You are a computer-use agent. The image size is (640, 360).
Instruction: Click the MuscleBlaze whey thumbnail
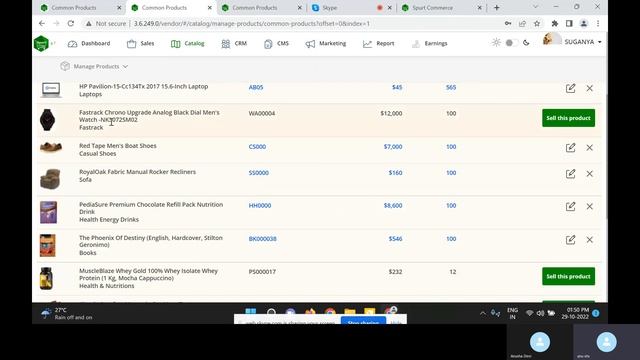[x=46, y=278]
